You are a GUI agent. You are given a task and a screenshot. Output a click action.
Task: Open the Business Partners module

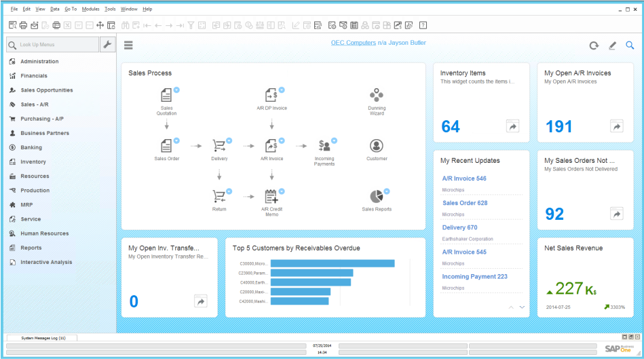click(45, 133)
